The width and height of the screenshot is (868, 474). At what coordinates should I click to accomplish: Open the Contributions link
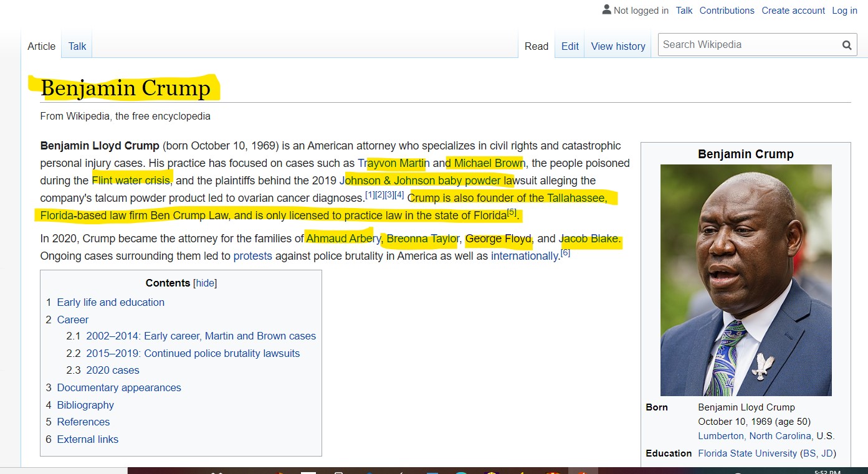(727, 11)
